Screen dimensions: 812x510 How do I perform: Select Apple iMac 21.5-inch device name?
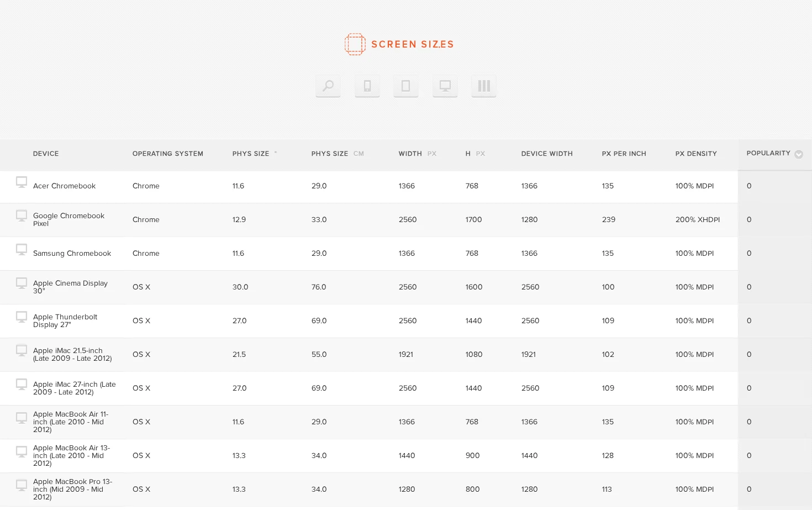(x=72, y=354)
